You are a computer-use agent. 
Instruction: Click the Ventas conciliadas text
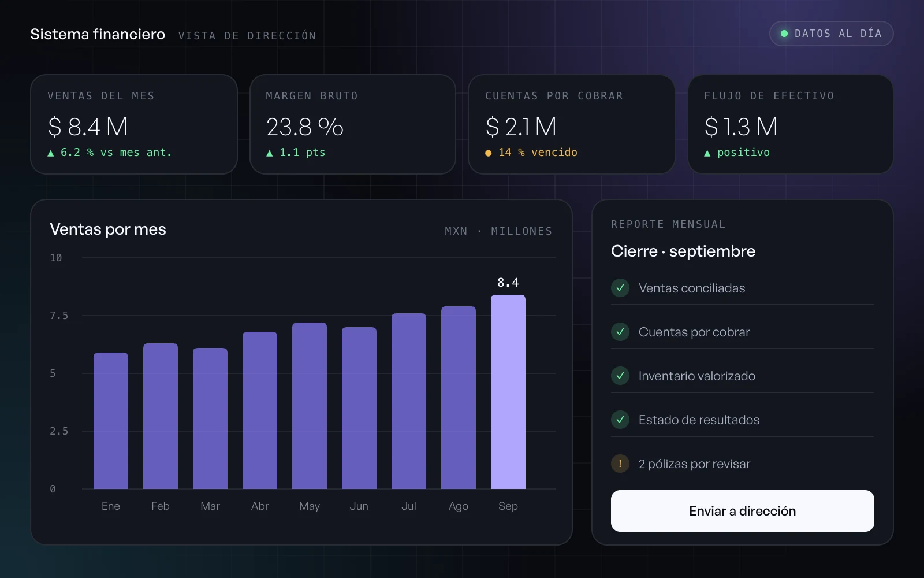[692, 288]
